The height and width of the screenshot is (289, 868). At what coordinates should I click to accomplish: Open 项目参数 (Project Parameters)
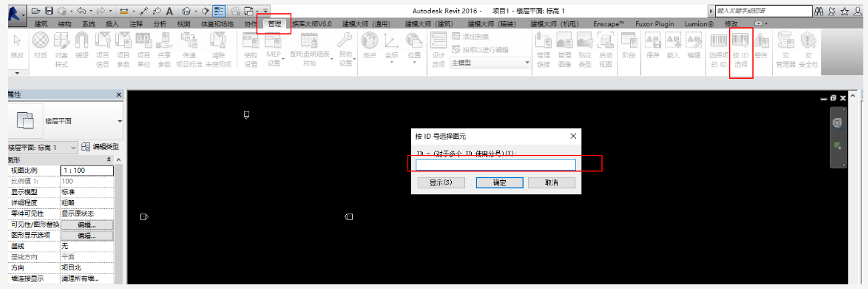123,50
